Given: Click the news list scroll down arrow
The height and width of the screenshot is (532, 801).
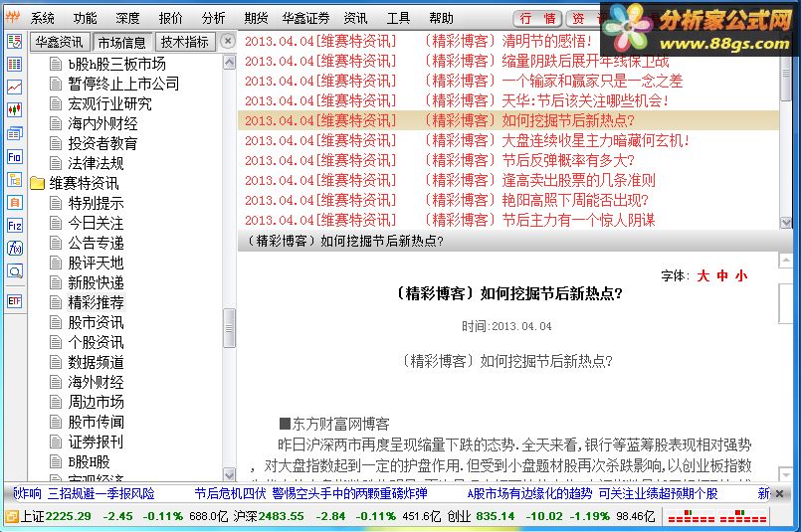Looking at the screenshot, I should point(786,223).
